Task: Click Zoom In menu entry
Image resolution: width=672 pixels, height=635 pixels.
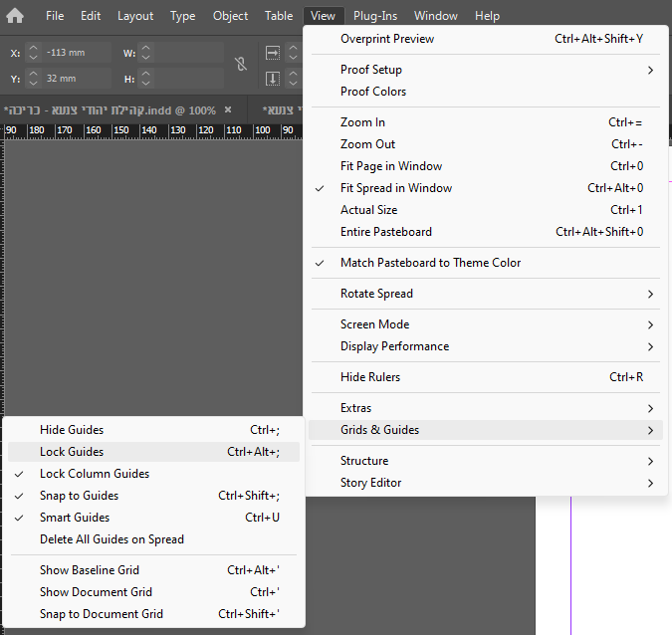Action: click(x=362, y=122)
